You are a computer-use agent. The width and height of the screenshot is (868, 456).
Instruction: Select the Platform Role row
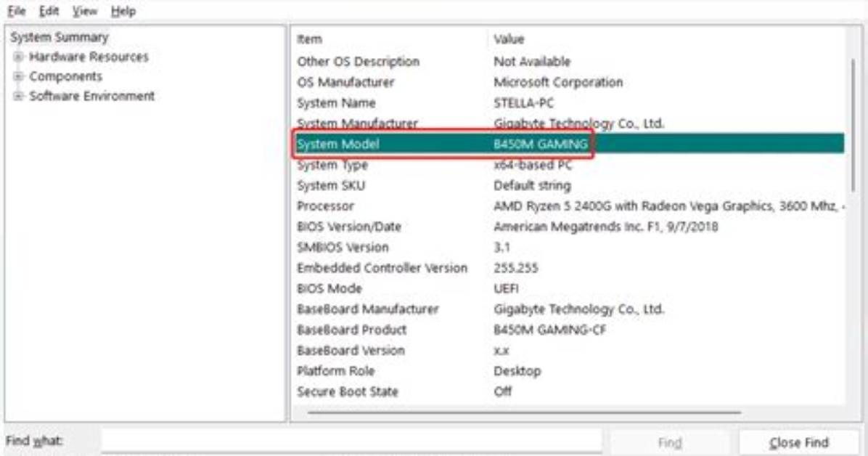click(570, 370)
